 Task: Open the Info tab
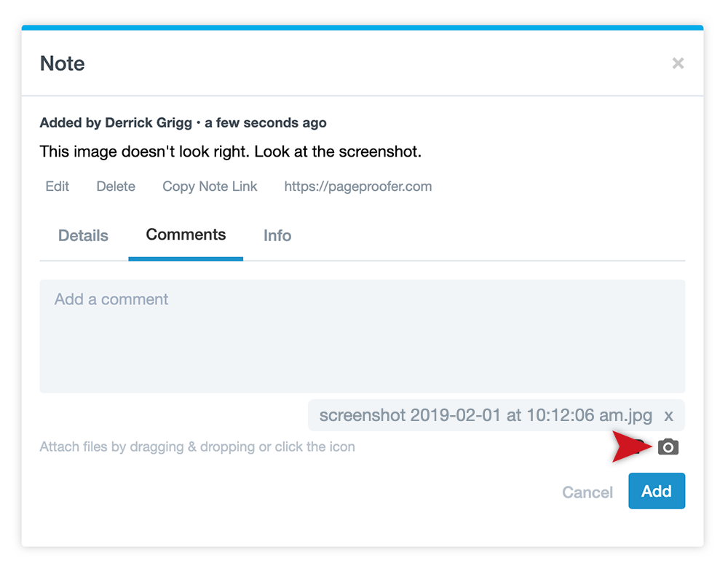277,236
